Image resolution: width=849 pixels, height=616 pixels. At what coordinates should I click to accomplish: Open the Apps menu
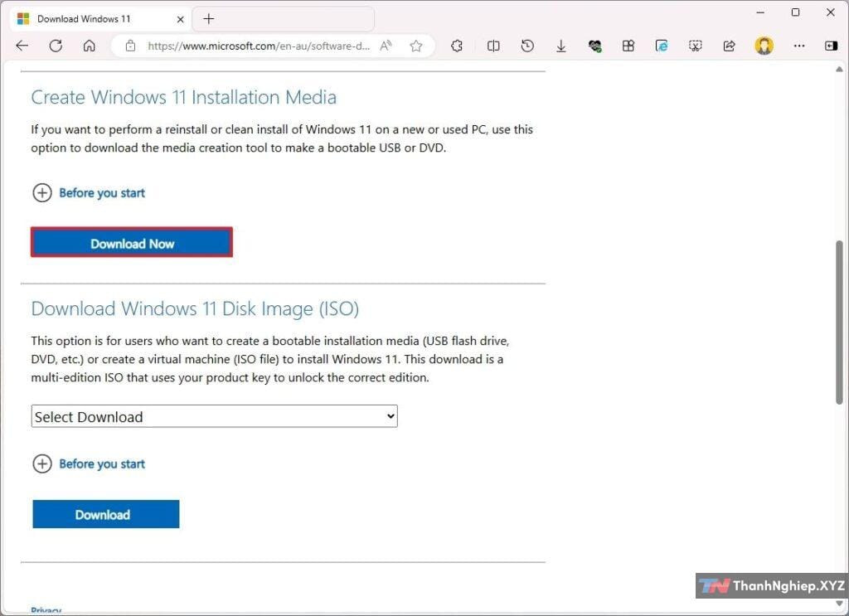[628, 46]
